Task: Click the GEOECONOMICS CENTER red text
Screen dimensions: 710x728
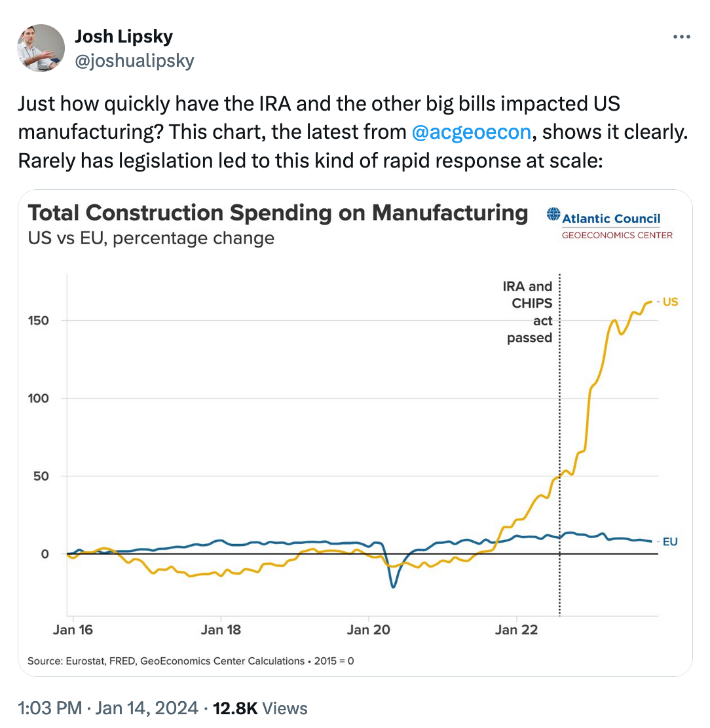Action: (x=617, y=235)
